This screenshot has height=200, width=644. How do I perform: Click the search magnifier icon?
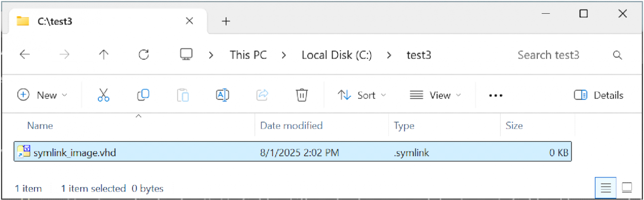pyautogui.click(x=618, y=55)
